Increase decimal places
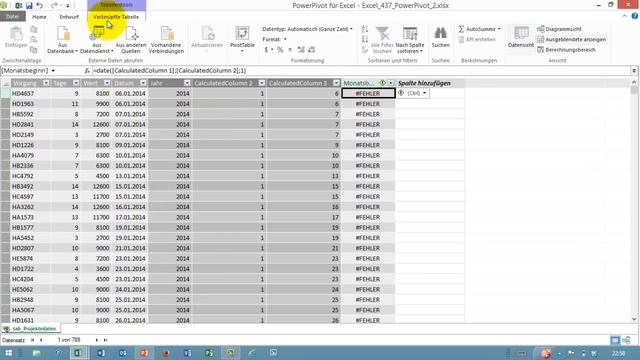 pyautogui.click(x=301, y=50)
